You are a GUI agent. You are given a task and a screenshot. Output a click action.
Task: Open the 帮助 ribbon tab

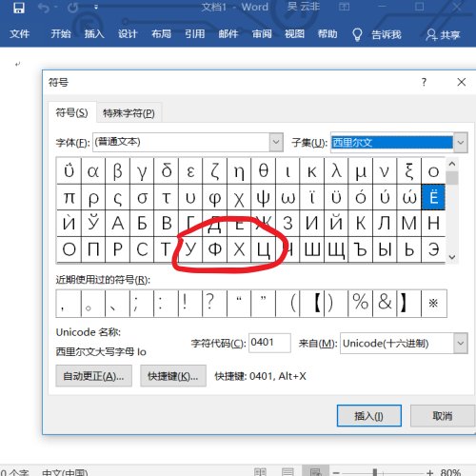[x=327, y=34]
